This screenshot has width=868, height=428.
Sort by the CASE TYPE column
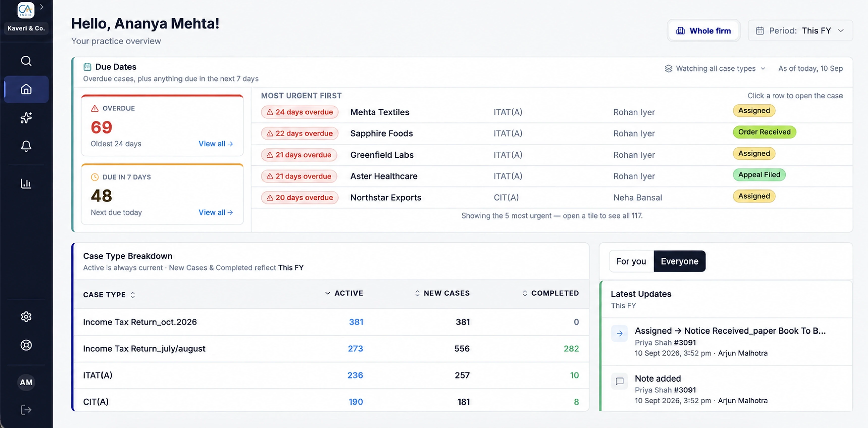point(109,294)
